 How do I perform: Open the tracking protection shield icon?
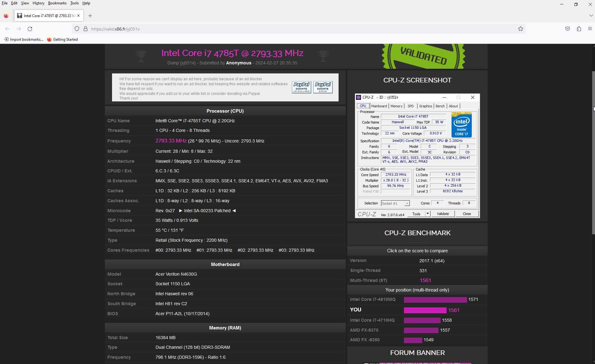[77, 29]
